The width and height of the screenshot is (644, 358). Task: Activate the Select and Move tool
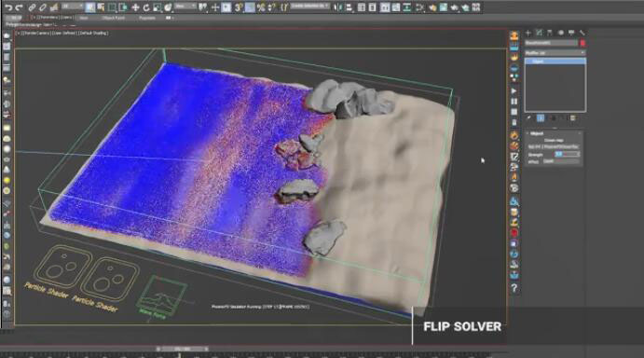[135, 7]
